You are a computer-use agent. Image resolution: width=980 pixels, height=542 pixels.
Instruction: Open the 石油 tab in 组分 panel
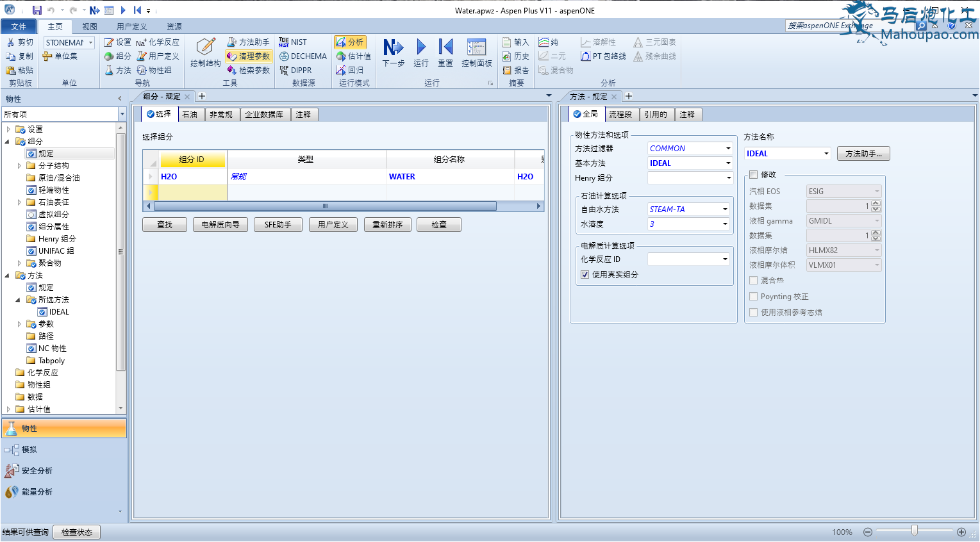pyautogui.click(x=190, y=115)
